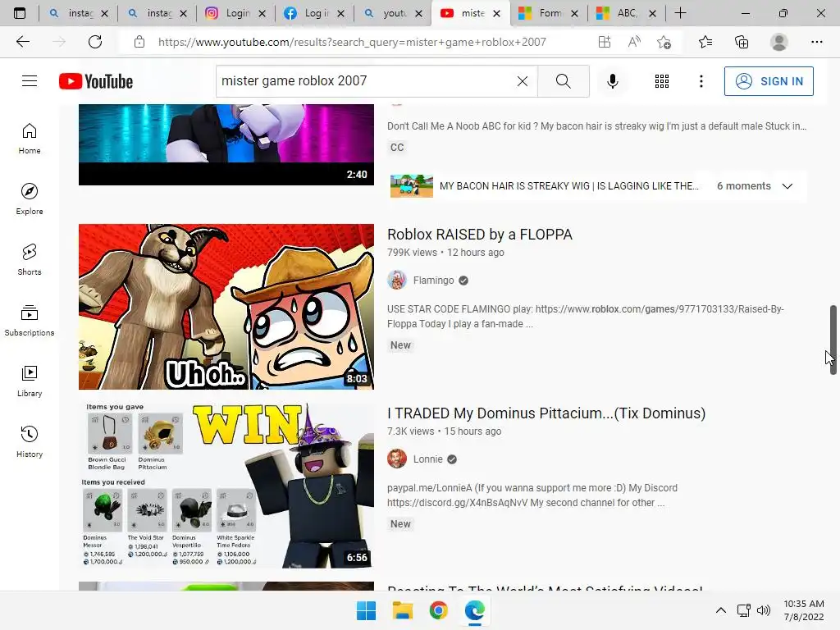Open Library in the sidebar

click(x=30, y=381)
